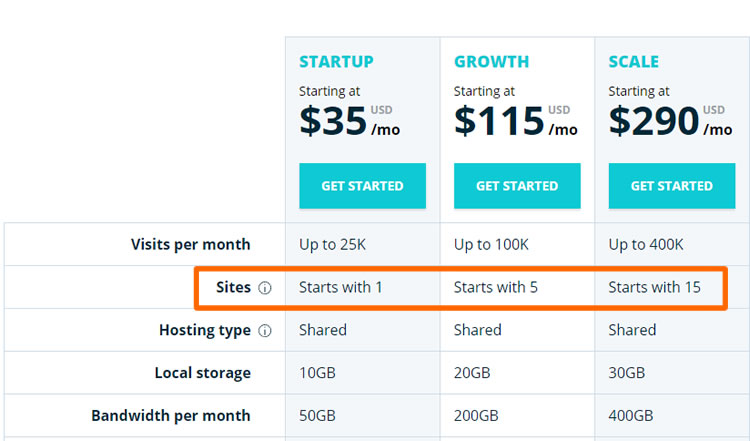Select the STARTUP plan heading
The height and width of the screenshot is (441, 750).
pyautogui.click(x=336, y=62)
